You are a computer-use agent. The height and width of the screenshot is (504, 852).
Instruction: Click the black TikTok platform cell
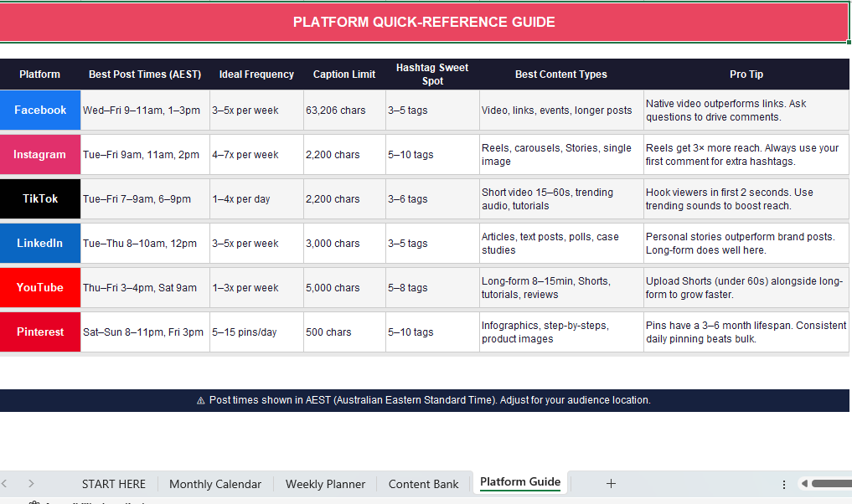[x=40, y=198]
